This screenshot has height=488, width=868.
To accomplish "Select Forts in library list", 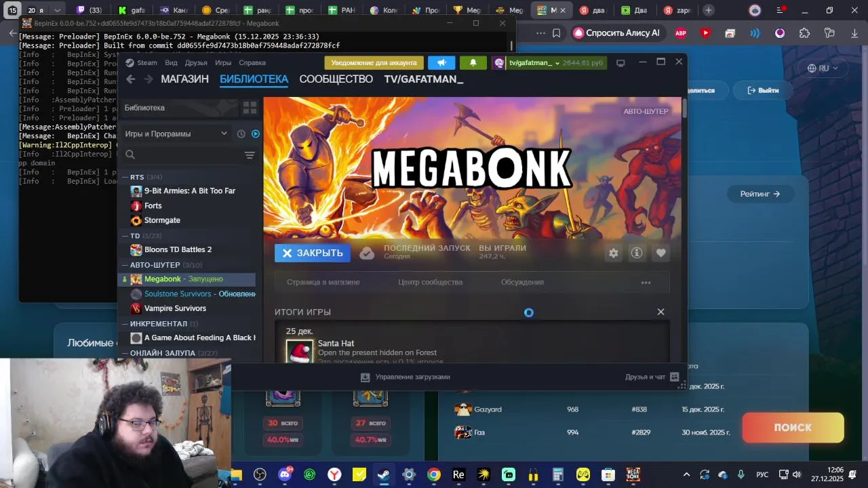I will click(x=153, y=205).
